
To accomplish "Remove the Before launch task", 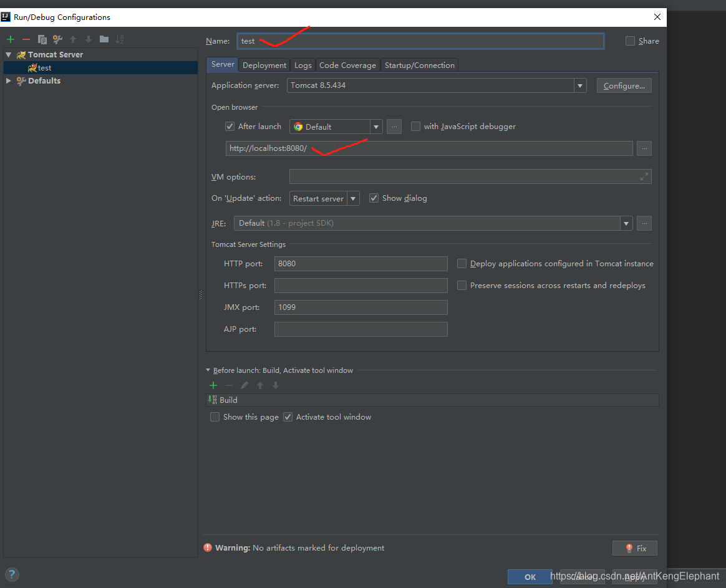I will (x=229, y=385).
